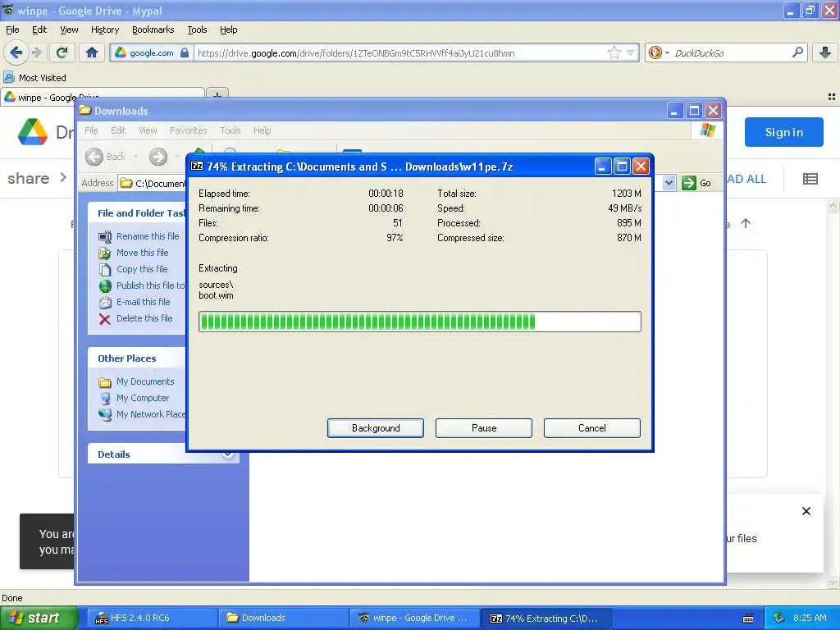The height and width of the screenshot is (630, 840).
Task: Click the 7z icon in dialog title
Action: pos(197,166)
